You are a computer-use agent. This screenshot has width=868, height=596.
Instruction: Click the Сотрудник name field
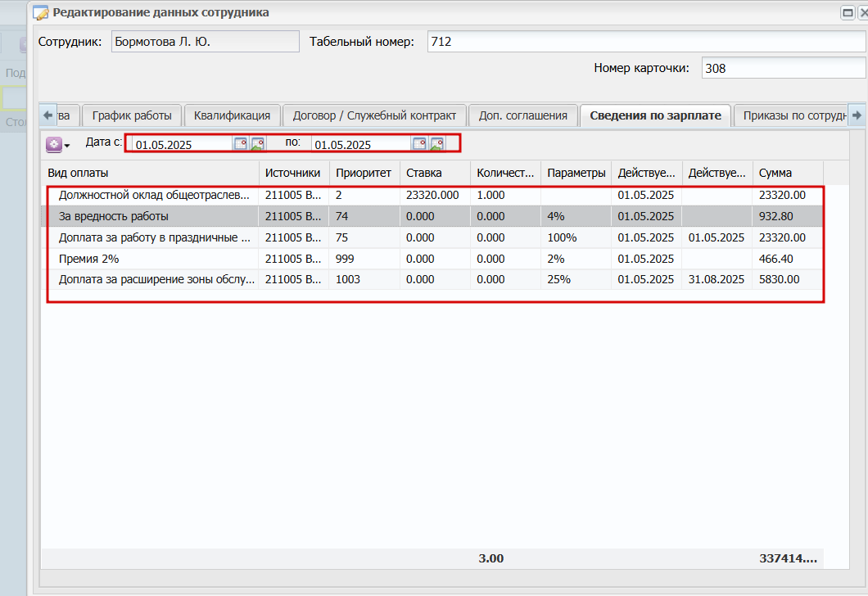coord(206,42)
